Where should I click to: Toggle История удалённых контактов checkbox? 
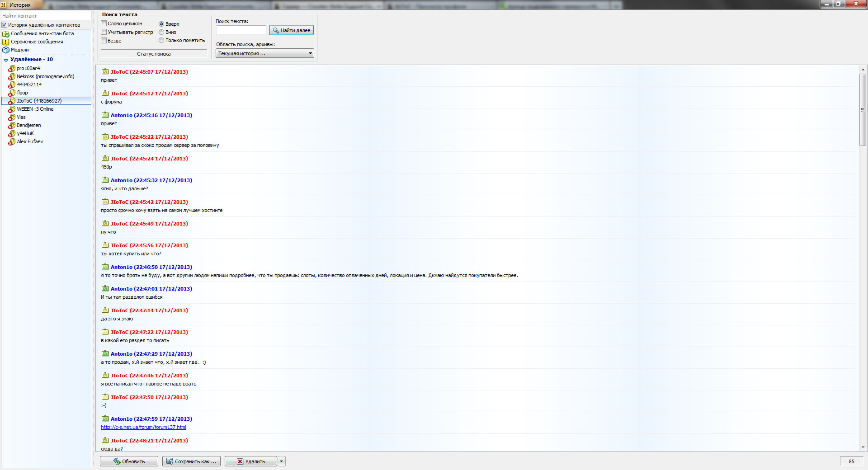click(5, 25)
